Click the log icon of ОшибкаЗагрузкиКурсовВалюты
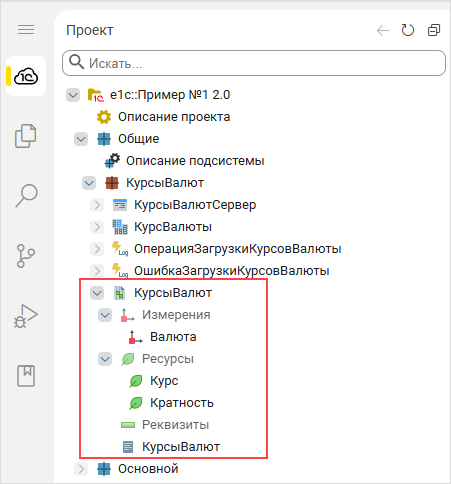 120,271
